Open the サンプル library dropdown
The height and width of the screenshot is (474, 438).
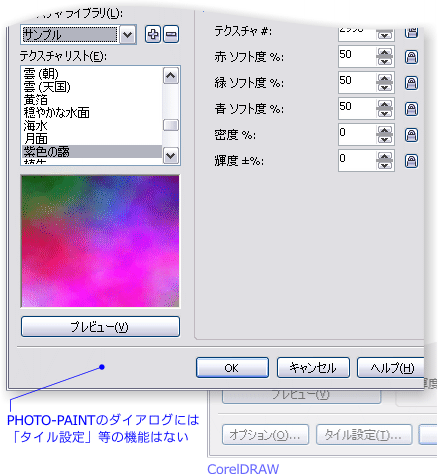point(128,34)
